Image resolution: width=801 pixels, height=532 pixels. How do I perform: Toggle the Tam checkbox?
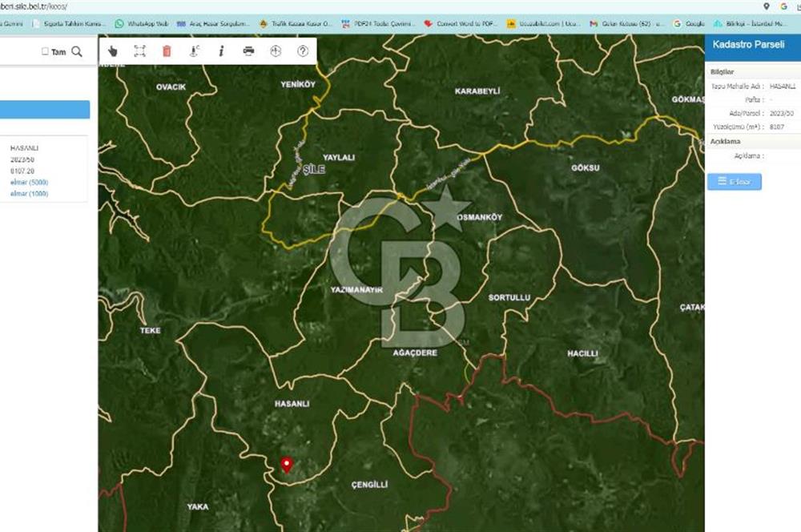click(46, 51)
